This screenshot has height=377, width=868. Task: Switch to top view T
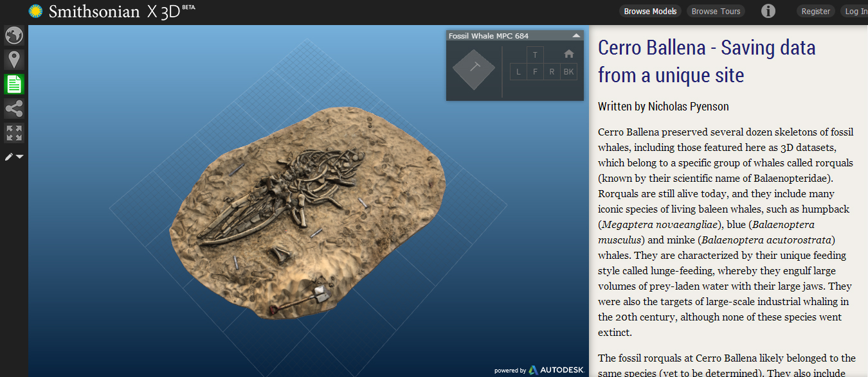(x=535, y=55)
